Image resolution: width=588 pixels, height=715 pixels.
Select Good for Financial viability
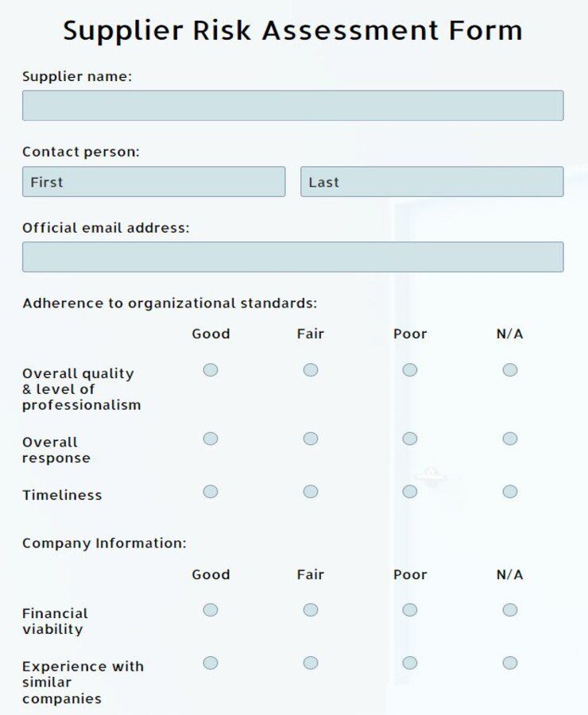(x=210, y=609)
